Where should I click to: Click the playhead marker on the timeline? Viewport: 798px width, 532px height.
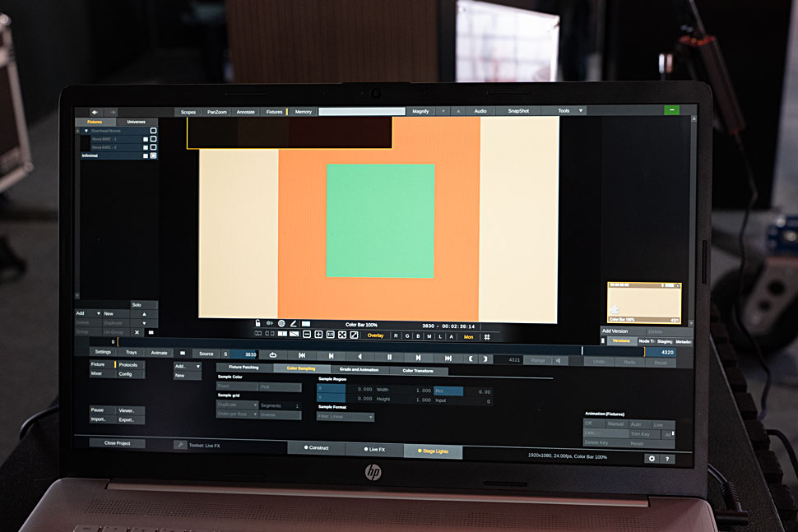pos(582,350)
